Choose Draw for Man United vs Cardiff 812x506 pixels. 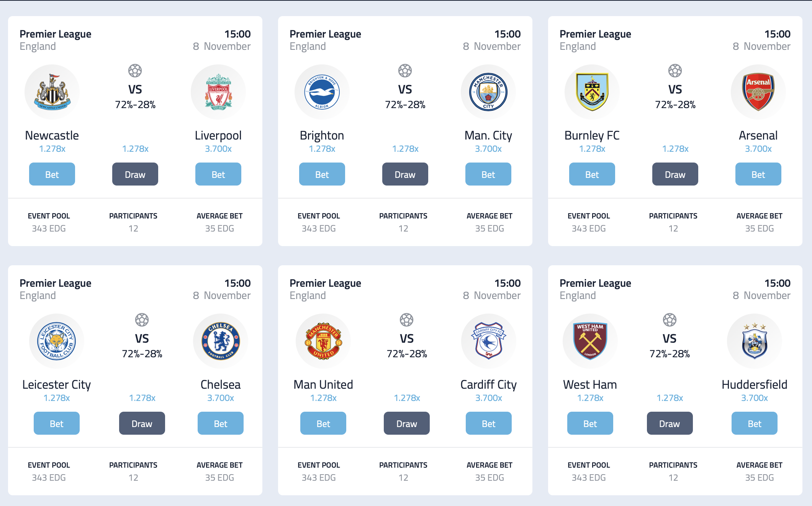(x=407, y=423)
